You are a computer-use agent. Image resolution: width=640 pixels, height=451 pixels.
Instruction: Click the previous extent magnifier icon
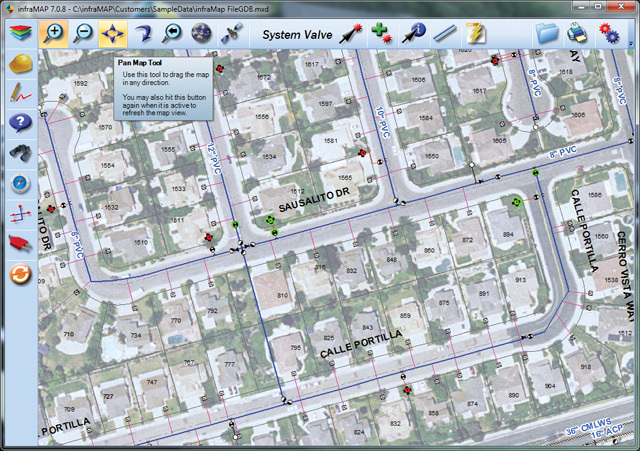171,33
